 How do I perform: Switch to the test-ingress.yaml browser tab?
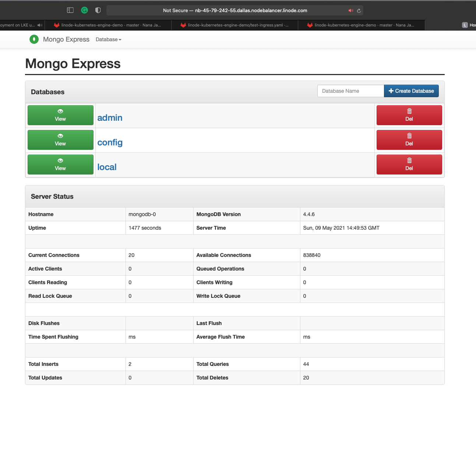pyautogui.click(x=235, y=25)
